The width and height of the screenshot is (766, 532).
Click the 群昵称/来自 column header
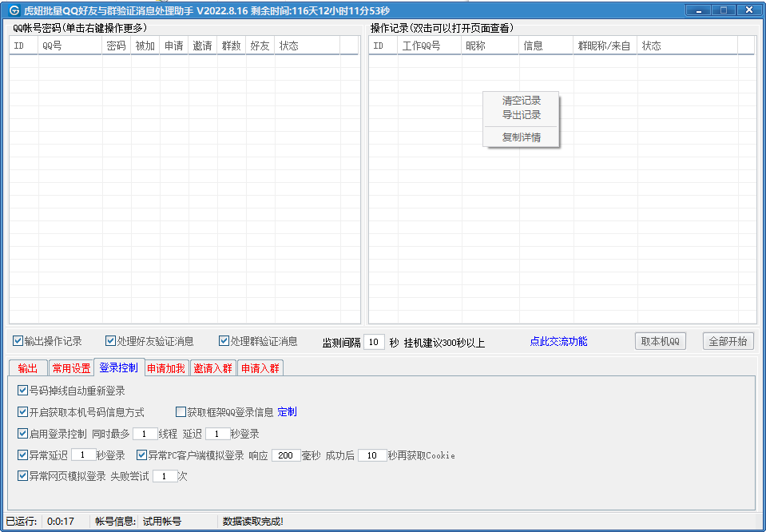pyautogui.click(x=605, y=46)
